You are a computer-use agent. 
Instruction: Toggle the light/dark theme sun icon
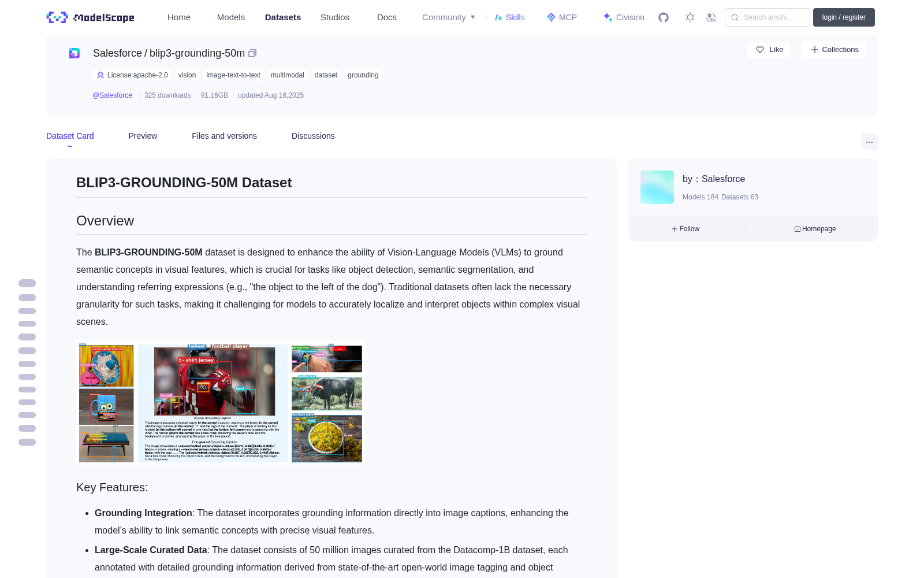click(x=690, y=17)
